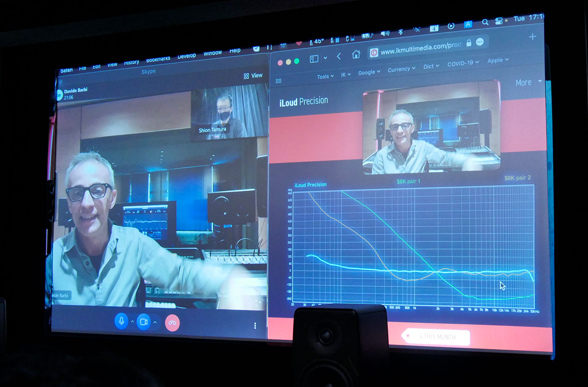The image size is (588, 387).
Task: Click the IK site favicon in address bar
Action: tap(374, 52)
